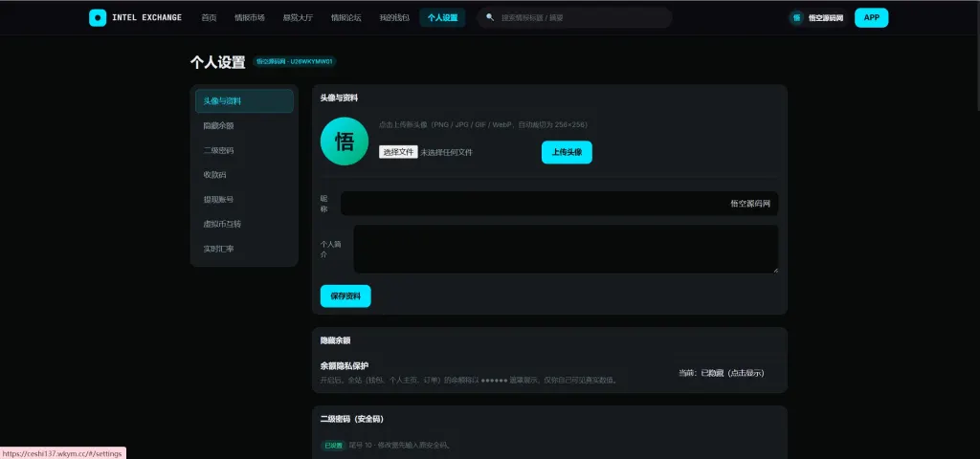Click the 余额隐私保护 label

pyautogui.click(x=345, y=365)
